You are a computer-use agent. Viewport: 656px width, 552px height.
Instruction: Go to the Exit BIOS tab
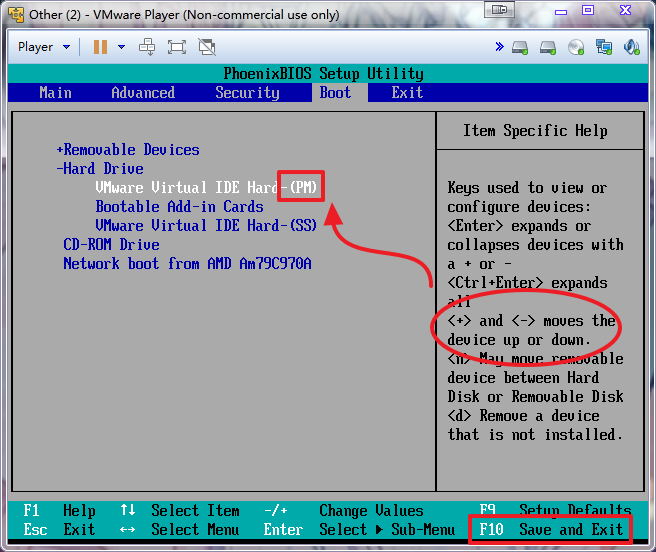(x=407, y=93)
